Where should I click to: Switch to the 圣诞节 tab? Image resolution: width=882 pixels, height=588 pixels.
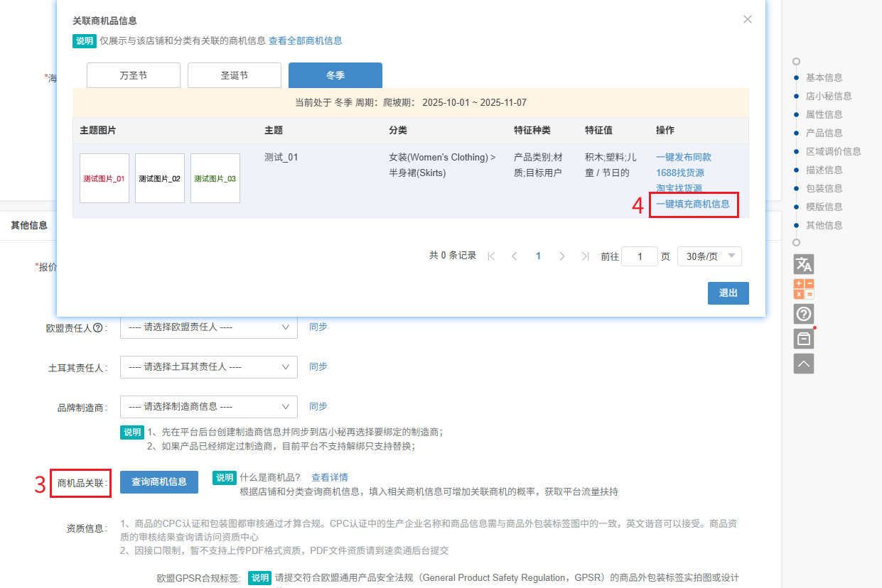click(x=235, y=75)
